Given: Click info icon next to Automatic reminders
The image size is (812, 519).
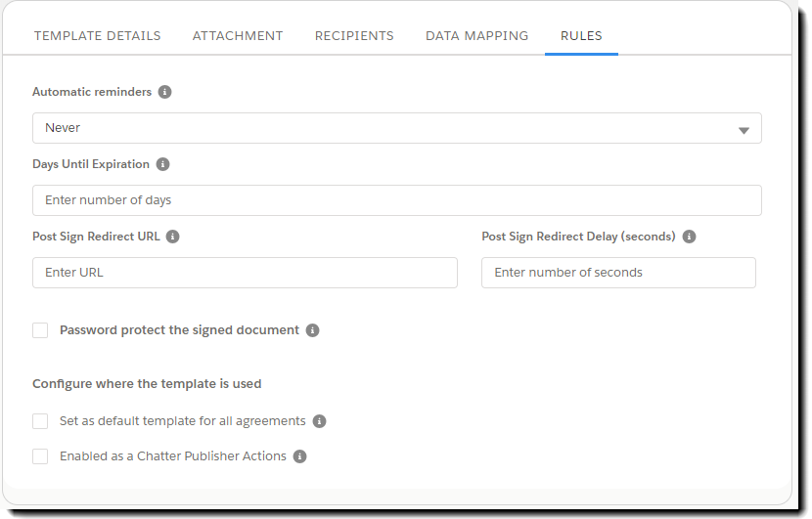Looking at the screenshot, I should (x=164, y=92).
